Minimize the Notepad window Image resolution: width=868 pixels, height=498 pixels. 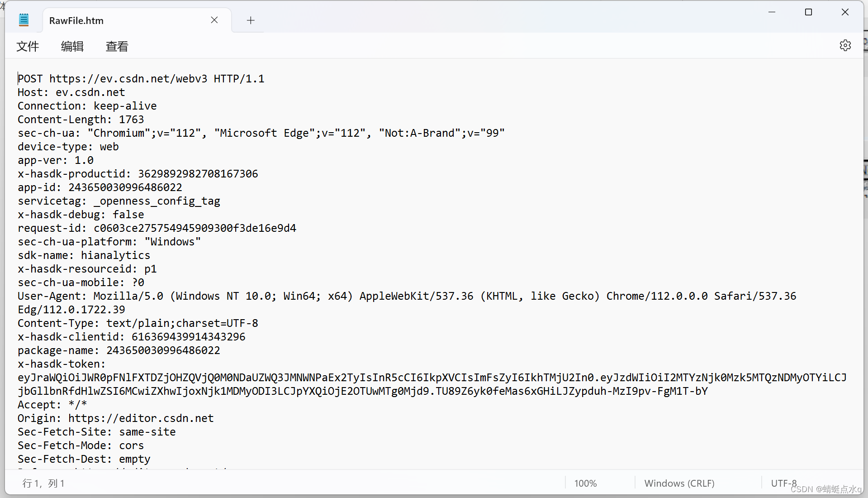point(772,12)
